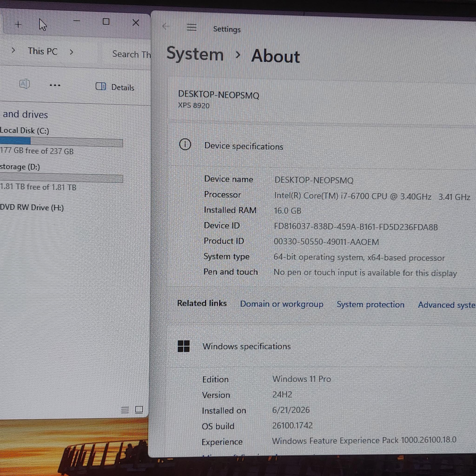This screenshot has width=476, height=476.
Task: Select the Installed on date 6/21/2026
Action: pos(291,410)
